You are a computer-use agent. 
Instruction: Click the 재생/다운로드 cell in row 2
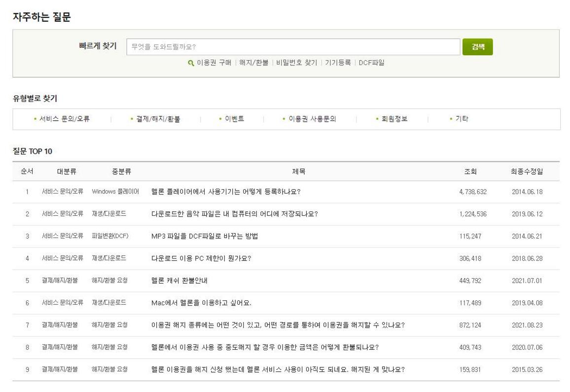tap(109, 214)
